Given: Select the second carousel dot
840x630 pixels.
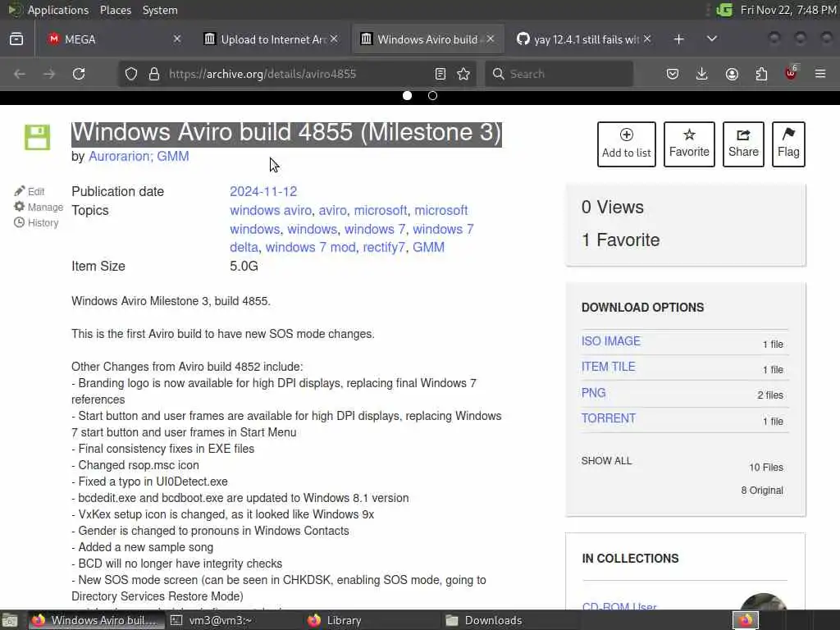Looking at the screenshot, I should (433, 95).
